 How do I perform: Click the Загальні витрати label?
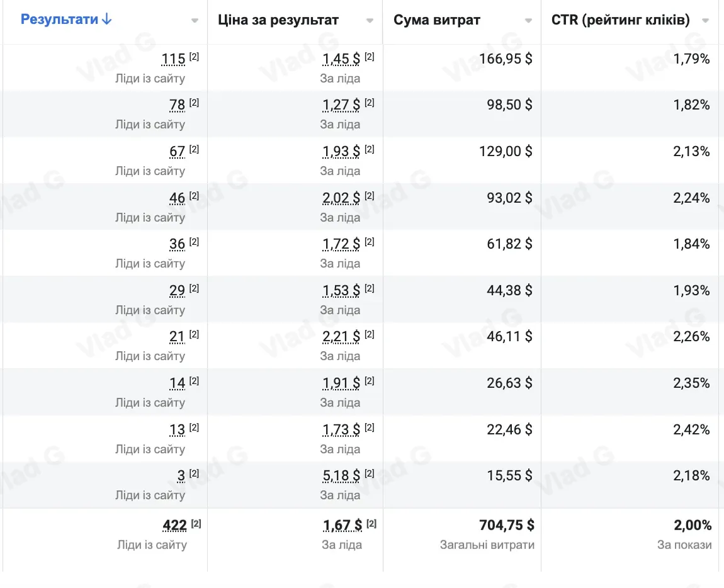(487, 545)
